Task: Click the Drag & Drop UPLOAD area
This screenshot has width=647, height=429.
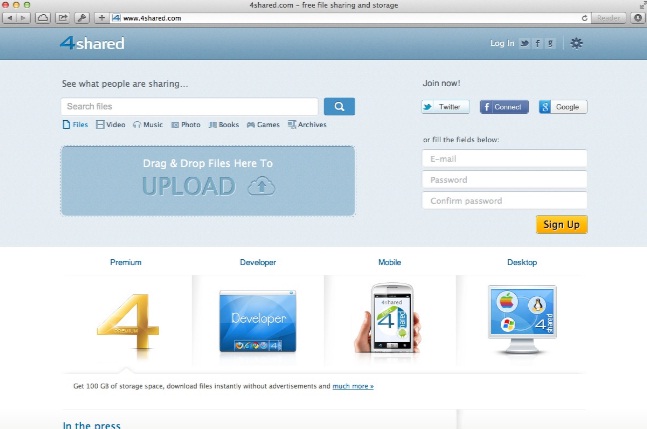Action: [208, 181]
